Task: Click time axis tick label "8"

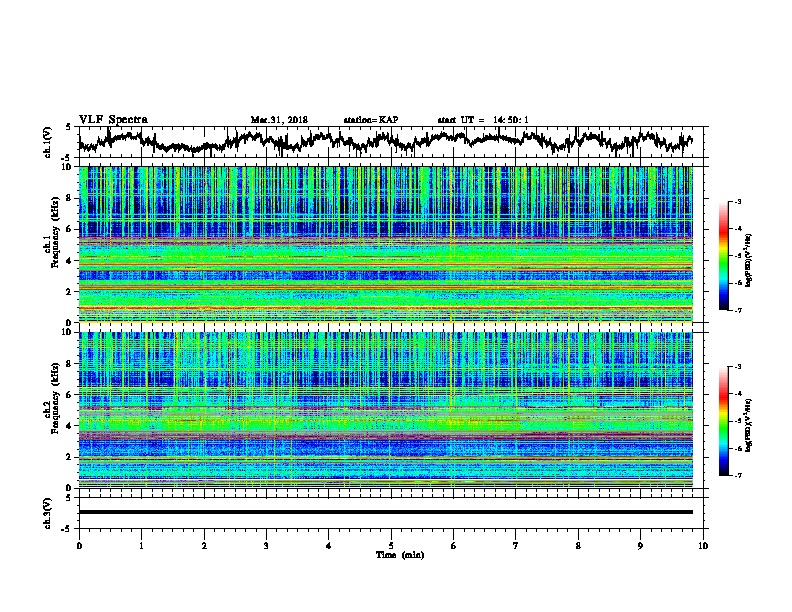Action: (578, 545)
